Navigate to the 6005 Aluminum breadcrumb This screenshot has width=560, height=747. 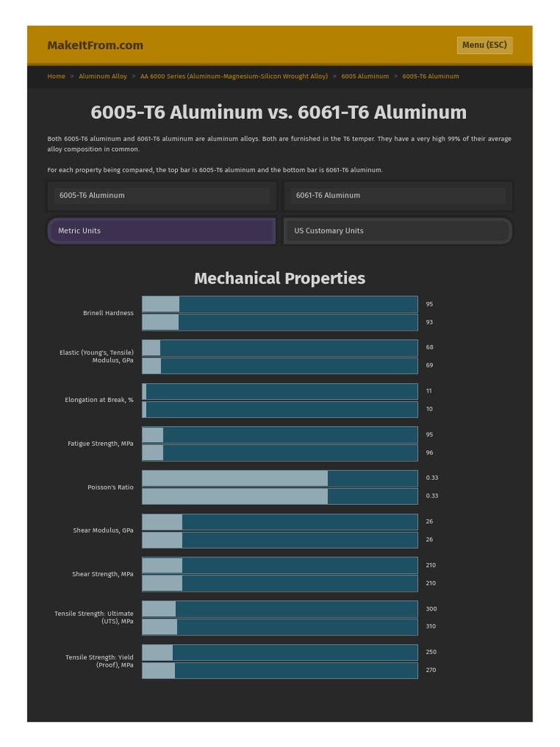(x=365, y=76)
